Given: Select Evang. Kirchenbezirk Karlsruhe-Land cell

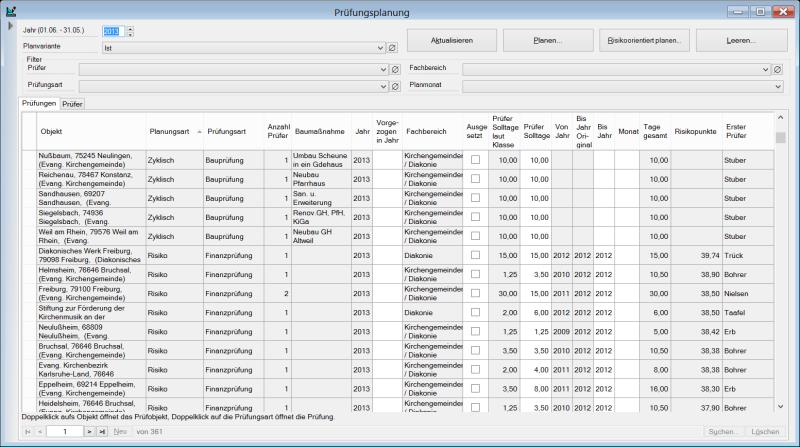Looking at the screenshot, I should tap(91, 369).
